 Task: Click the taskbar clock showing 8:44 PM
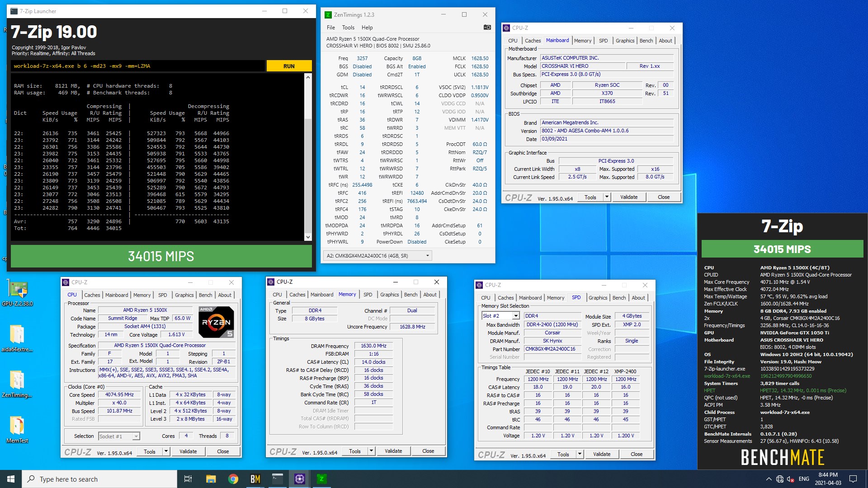[828, 479]
